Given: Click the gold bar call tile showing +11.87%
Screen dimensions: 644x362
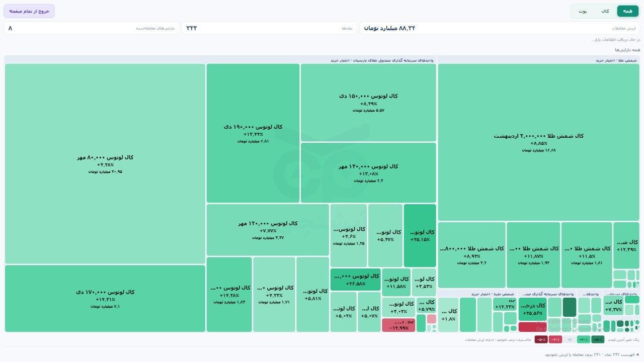Looking at the screenshot, I should pyautogui.click(x=533, y=255).
